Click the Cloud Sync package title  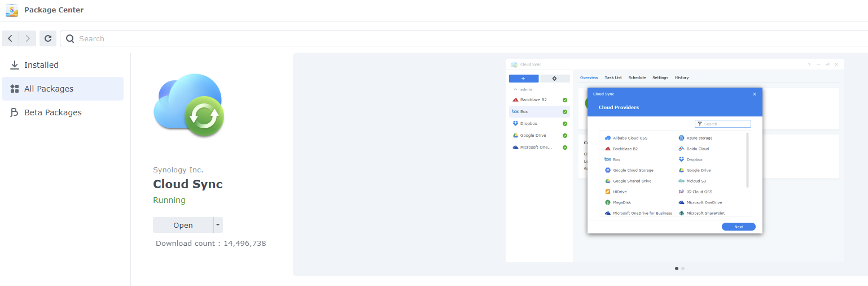tap(188, 184)
